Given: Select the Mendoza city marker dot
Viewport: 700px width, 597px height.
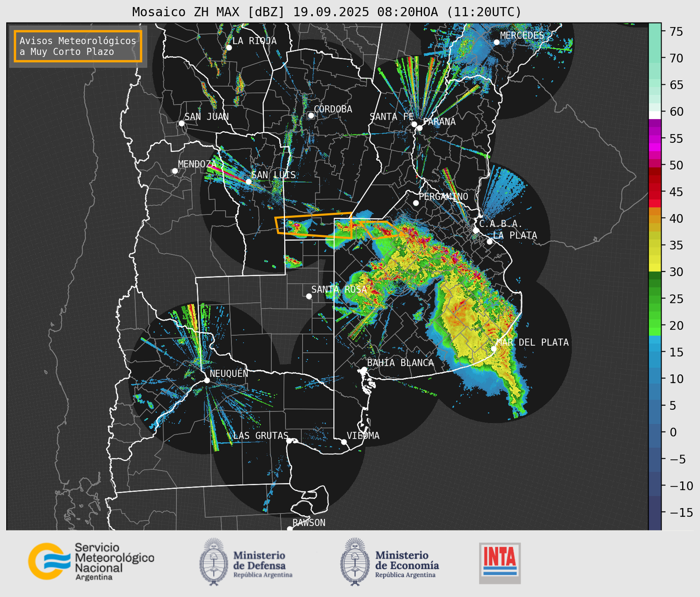Looking at the screenshot, I should click(x=175, y=171).
